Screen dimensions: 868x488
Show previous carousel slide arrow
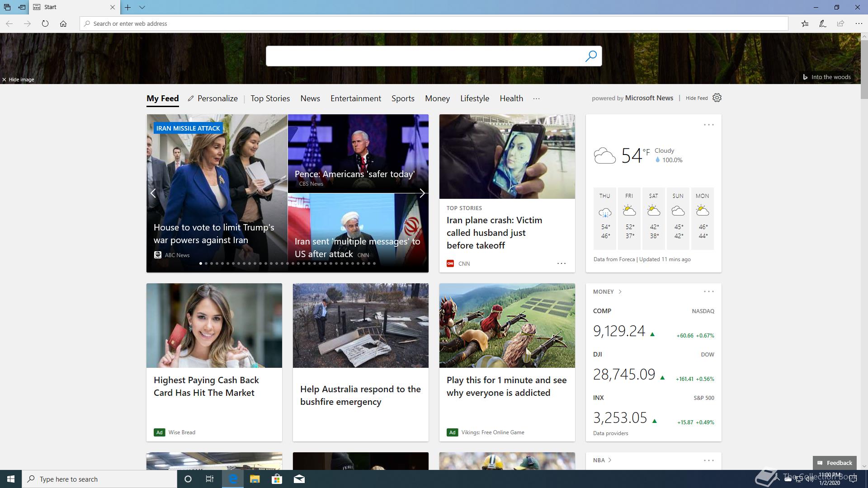153,193
